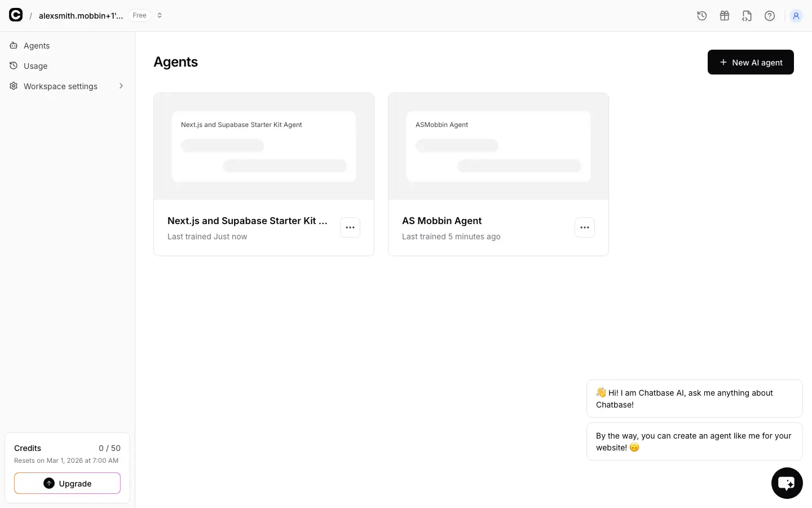Screen dimensions: 812x508
Task: Click the Free plan badge
Action: coord(139,15)
